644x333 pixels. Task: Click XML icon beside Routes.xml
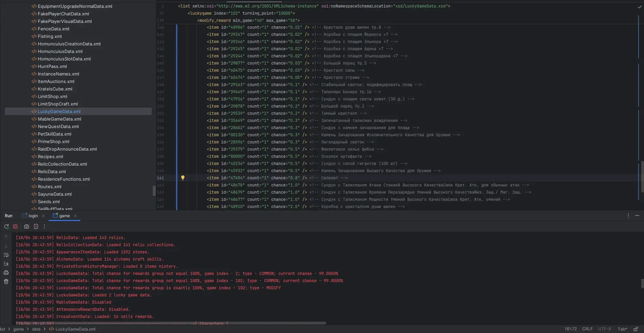coord(34,186)
